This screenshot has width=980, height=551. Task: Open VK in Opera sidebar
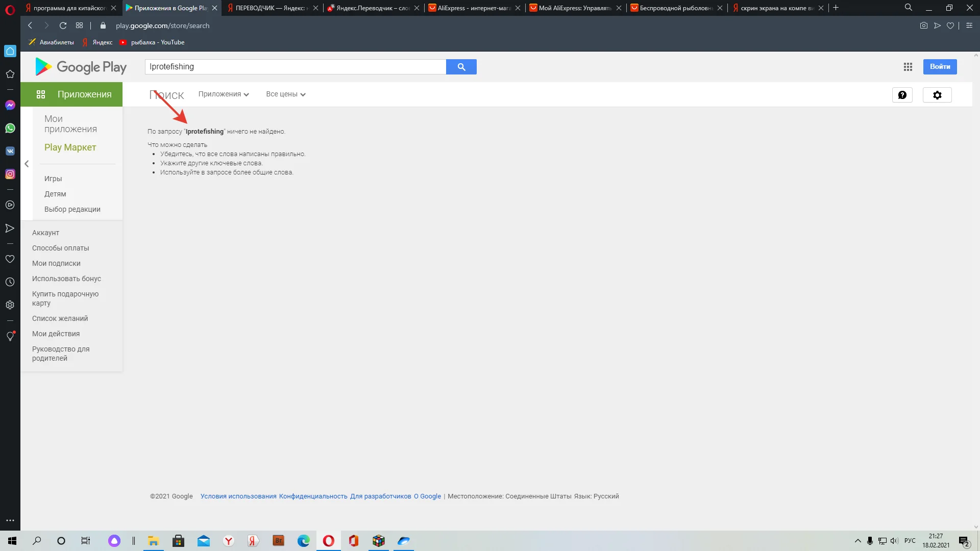tap(10, 151)
